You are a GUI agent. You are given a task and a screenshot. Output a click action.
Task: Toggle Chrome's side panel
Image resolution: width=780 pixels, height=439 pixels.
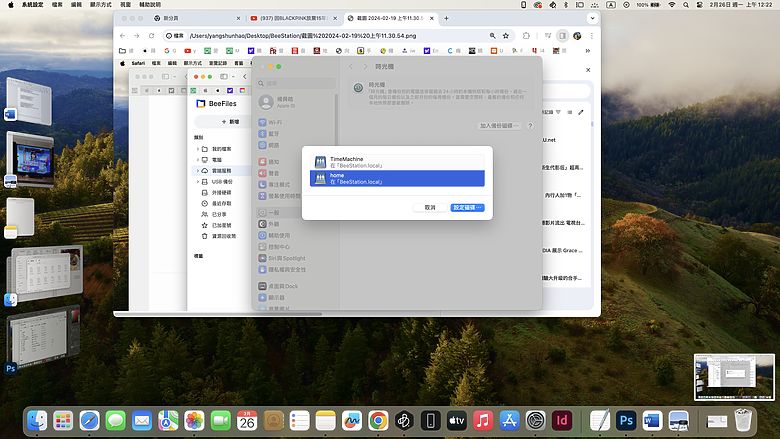pos(563,36)
